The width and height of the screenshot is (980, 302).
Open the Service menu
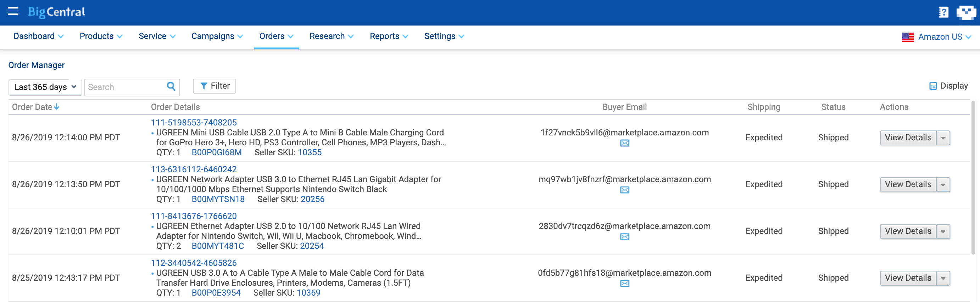point(157,36)
